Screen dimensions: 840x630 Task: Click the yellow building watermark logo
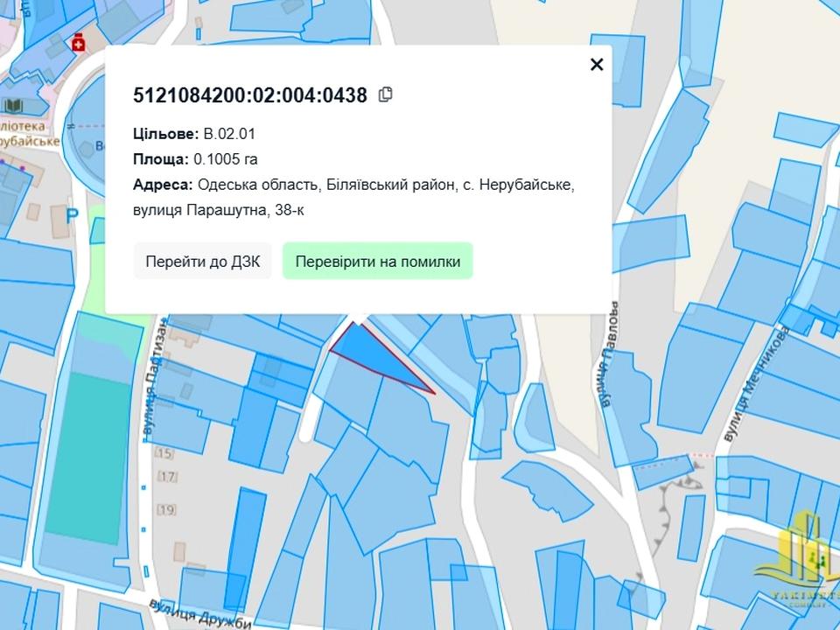click(801, 560)
